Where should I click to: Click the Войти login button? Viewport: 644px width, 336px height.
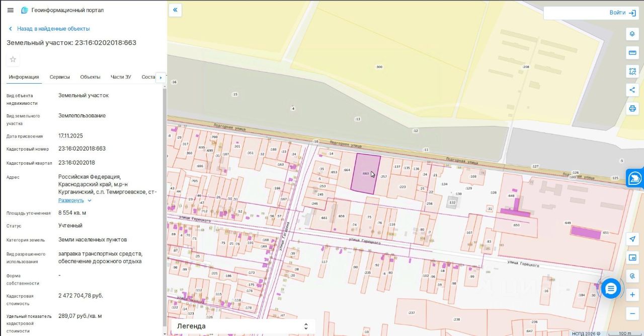point(623,13)
